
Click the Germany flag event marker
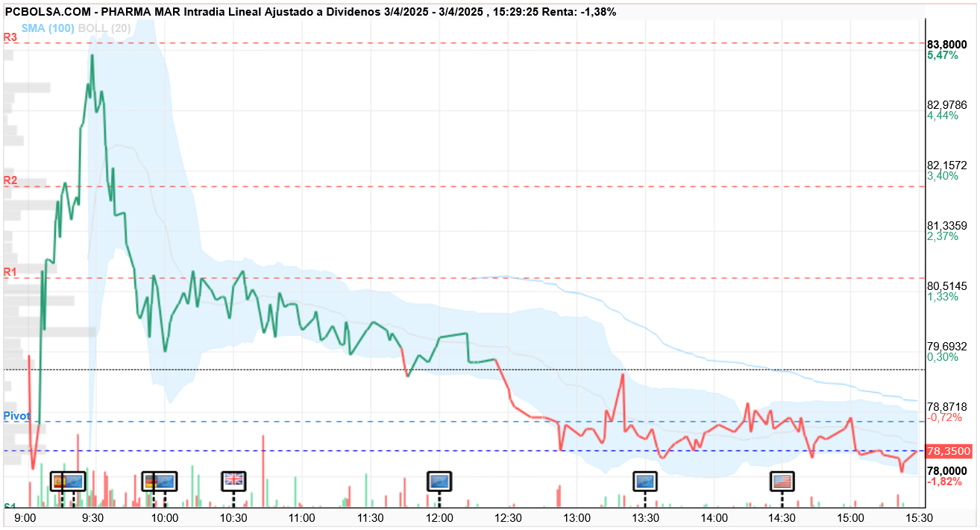pyautogui.click(x=149, y=481)
